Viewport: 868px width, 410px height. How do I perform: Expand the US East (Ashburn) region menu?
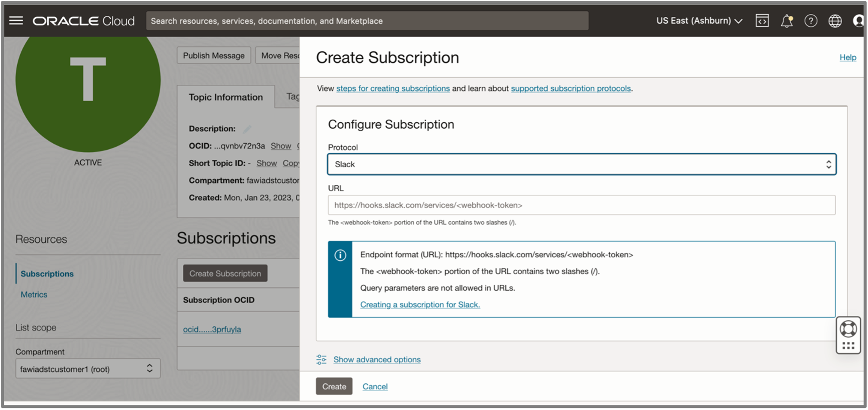tap(698, 20)
